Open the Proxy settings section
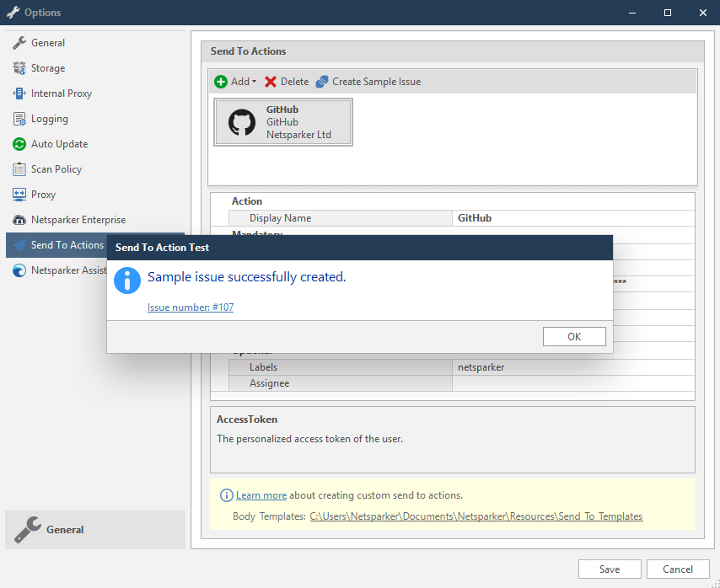Viewport: 720px width, 588px height. (x=42, y=194)
